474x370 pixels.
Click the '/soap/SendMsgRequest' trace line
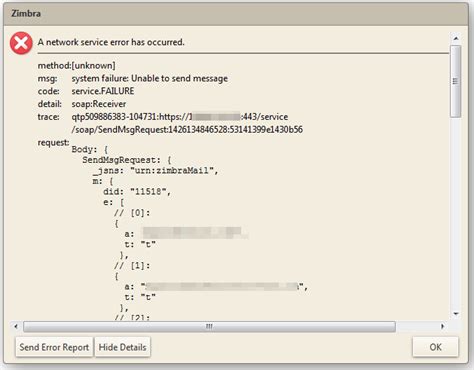click(x=187, y=130)
